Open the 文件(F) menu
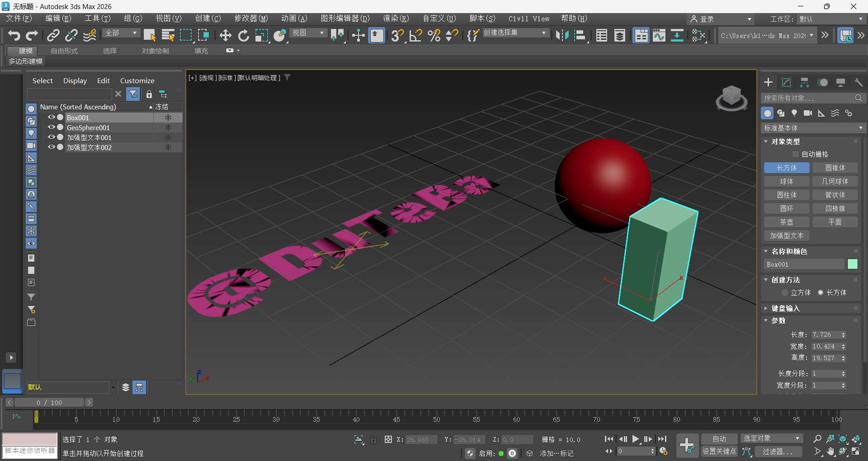Screen dimensions: 868x461 coord(19,19)
